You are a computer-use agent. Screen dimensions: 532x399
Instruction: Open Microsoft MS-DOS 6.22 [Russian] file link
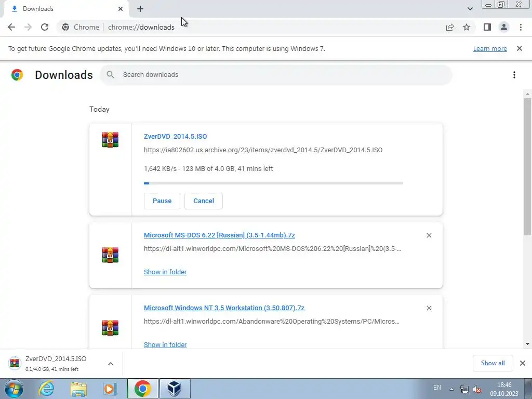(219, 235)
